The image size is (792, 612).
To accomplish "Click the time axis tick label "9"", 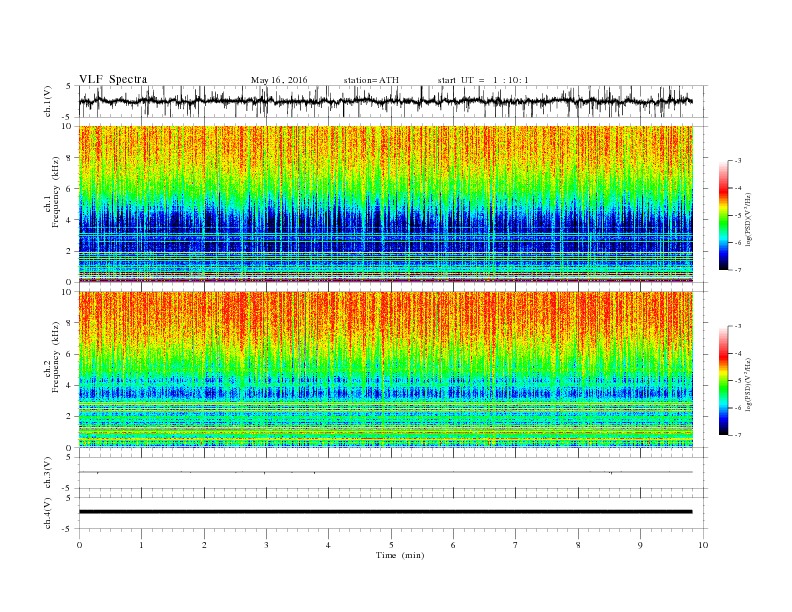I will tap(640, 545).
